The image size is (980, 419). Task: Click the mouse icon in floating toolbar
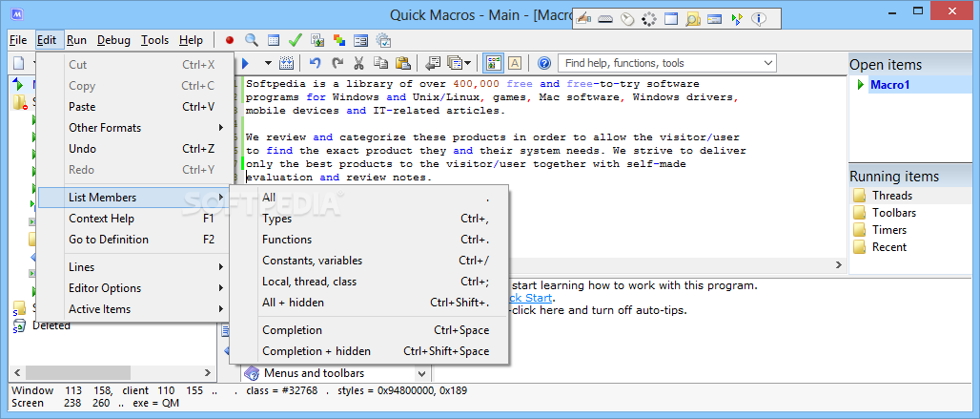627,19
